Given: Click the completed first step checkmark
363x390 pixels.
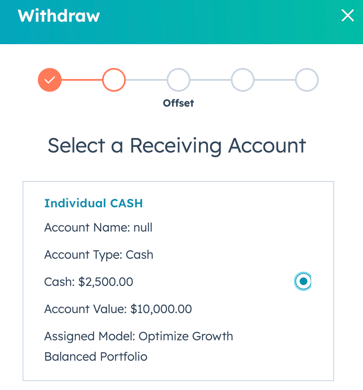Looking at the screenshot, I should (50, 80).
